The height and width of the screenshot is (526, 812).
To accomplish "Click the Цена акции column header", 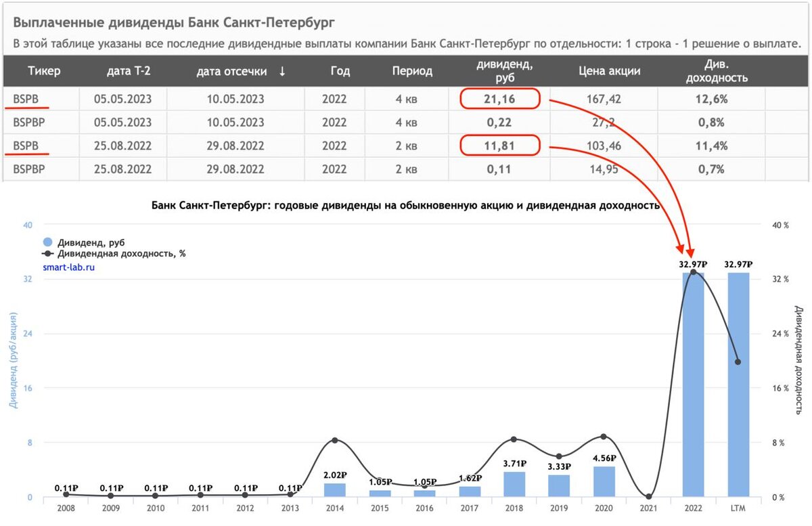I will 610,71.
